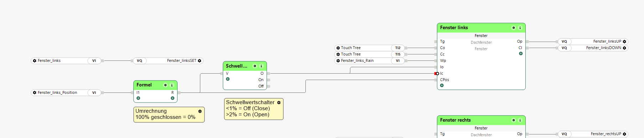This screenshot has width=644, height=138.
Task: Click info icon on Schwellwertschalter block
Action: [x=261, y=66]
